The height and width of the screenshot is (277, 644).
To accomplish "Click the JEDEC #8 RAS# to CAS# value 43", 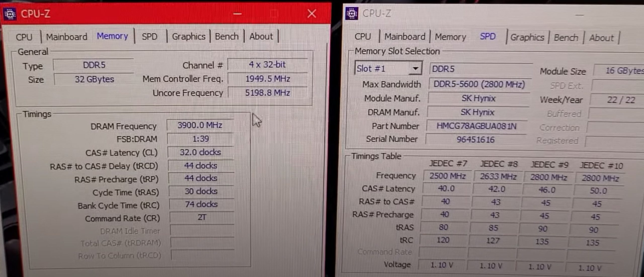I will (496, 202).
